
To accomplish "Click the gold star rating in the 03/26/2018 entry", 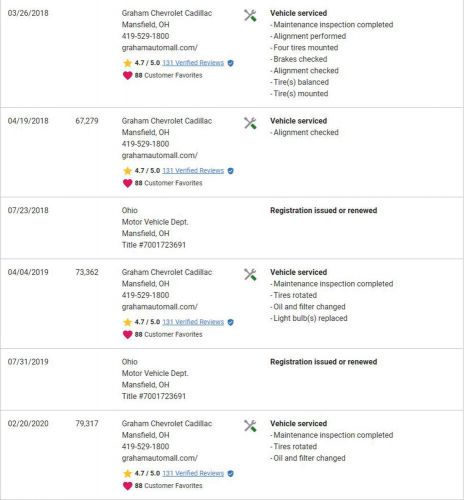I will [x=127, y=63].
